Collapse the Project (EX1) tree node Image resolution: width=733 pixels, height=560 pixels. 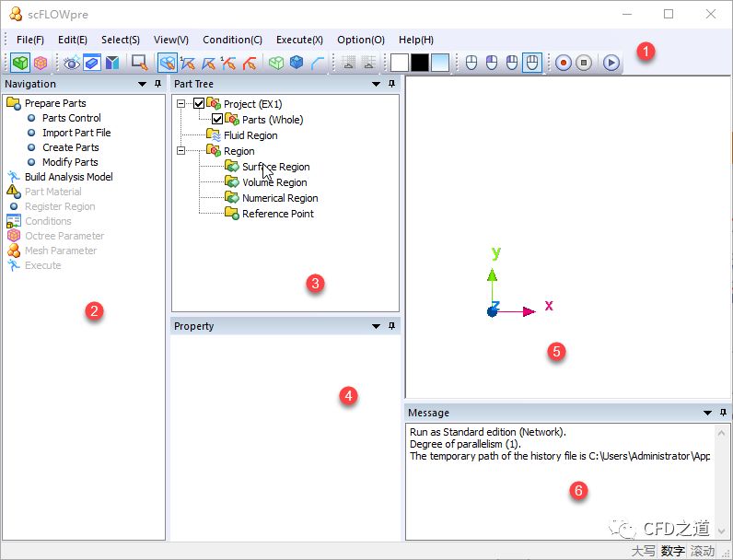[x=181, y=104]
